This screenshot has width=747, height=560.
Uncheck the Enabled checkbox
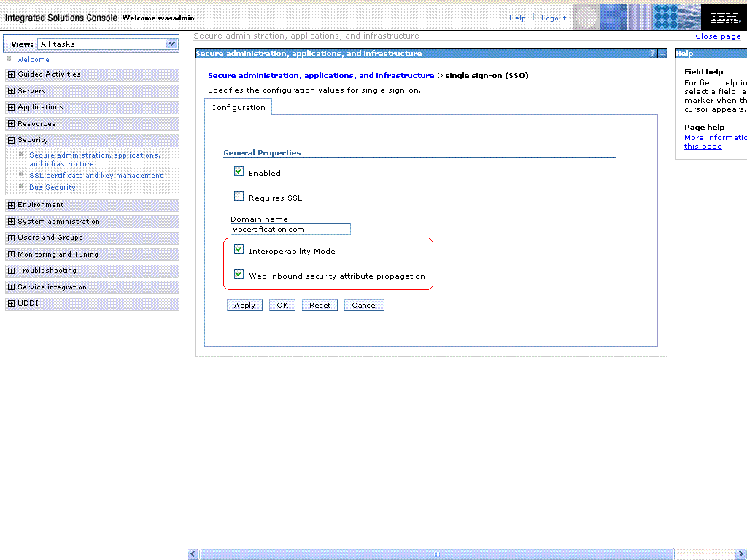pos(239,171)
